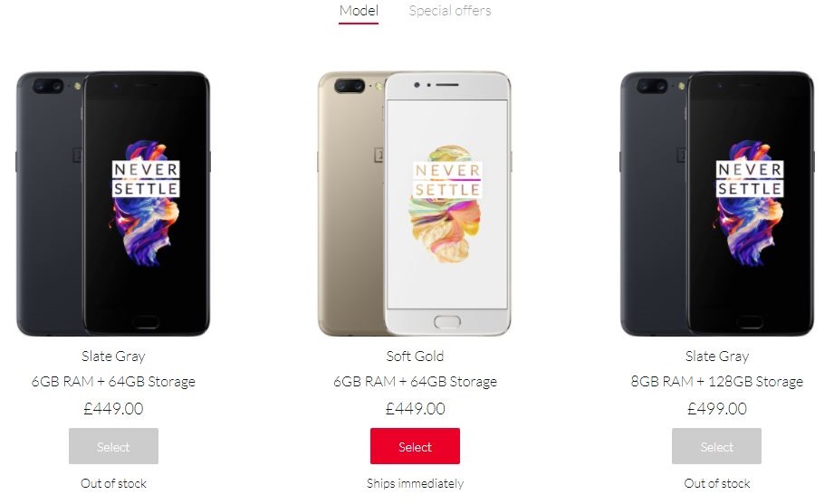Click the 8GB RAM + 128GB Storage text
Viewport: 834px width, 504px height.
pyautogui.click(x=717, y=382)
